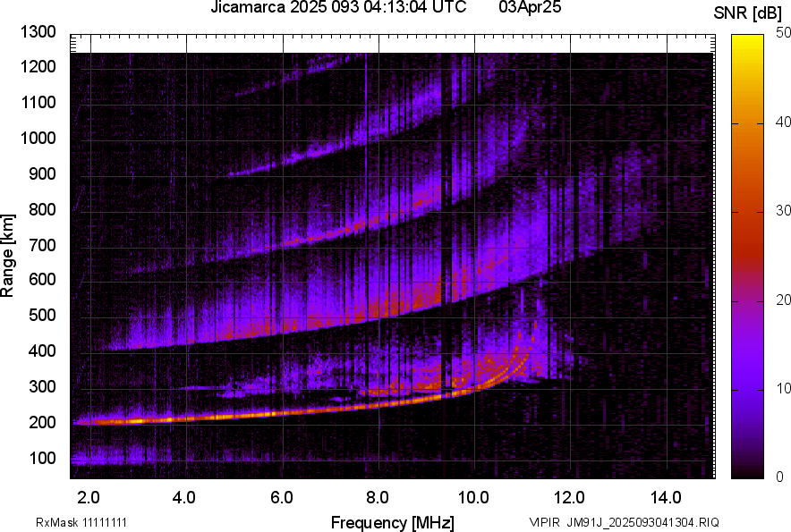Click the 14.0 frequency tick label

(667, 497)
